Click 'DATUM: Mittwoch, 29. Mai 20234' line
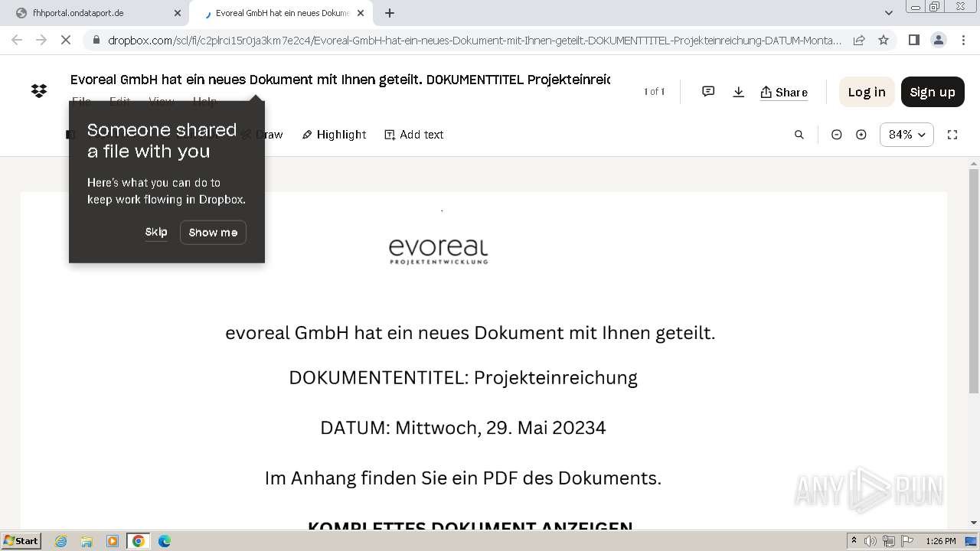 [463, 428]
